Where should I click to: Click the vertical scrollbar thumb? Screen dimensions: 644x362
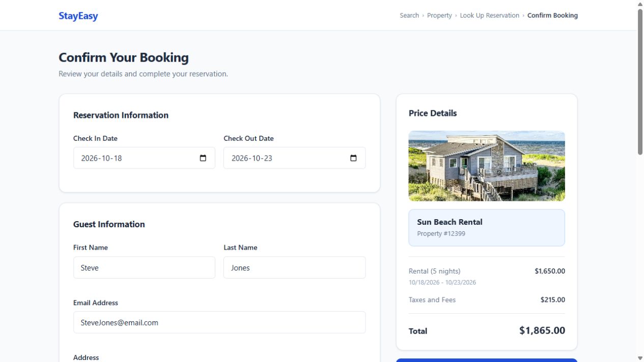(640, 81)
